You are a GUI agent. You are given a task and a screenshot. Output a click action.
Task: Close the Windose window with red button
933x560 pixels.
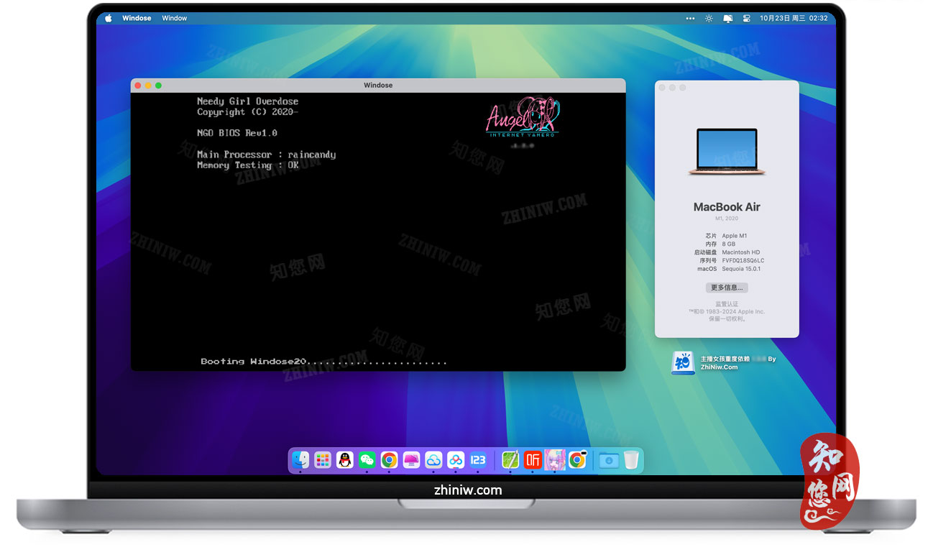pyautogui.click(x=138, y=86)
